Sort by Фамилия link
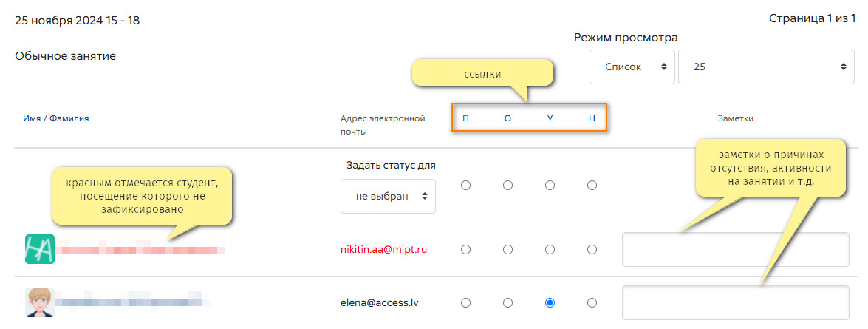Image resolution: width=868 pixels, height=329 pixels. (69, 118)
